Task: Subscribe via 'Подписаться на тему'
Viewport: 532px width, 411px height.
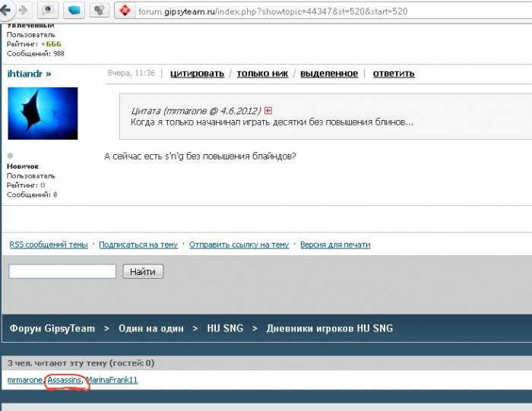Action: point(138,245)
